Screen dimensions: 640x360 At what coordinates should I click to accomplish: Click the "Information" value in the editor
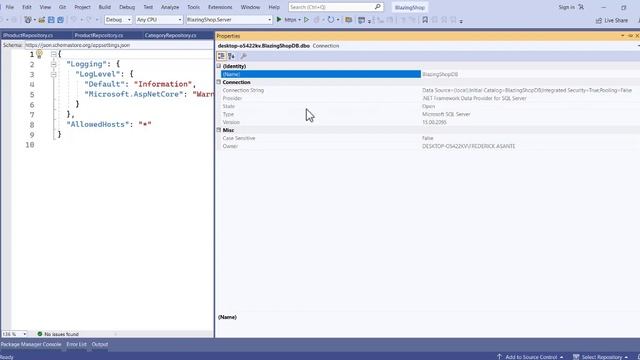pos(163,84)
